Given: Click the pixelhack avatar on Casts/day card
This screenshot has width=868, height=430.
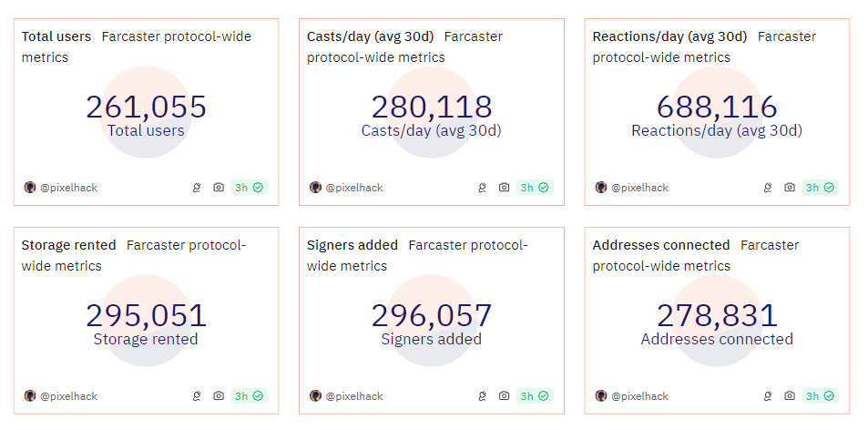Looking at the screenshot, I should 315,188.
